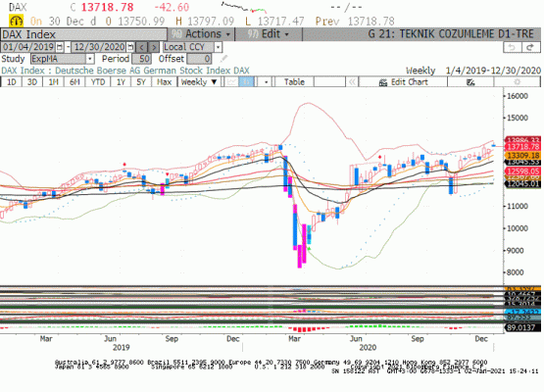Click the -42.60 change value
This screenshot has width=544, height=392.
[172, 7]
